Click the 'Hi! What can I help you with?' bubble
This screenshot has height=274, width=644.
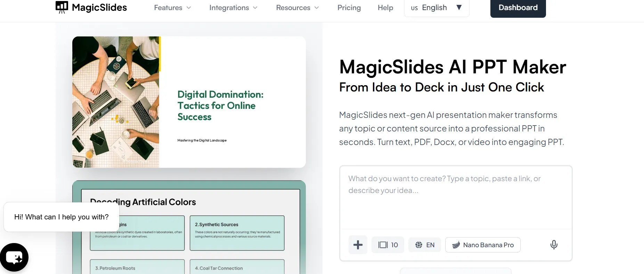[x=62, y=217]
